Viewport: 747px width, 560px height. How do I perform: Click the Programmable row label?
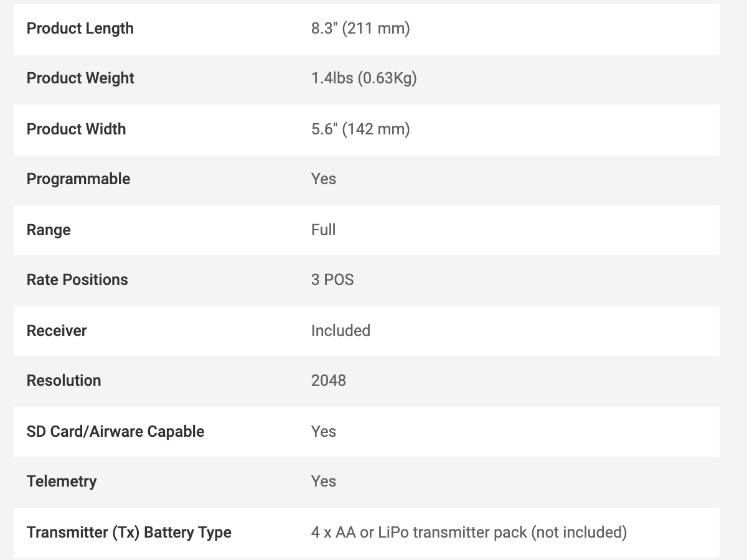click(78, 179)
